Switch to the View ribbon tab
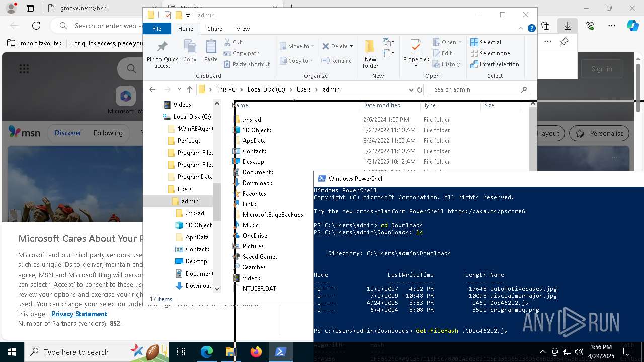Screen dimensions: 644x362 tap(243, 29)
